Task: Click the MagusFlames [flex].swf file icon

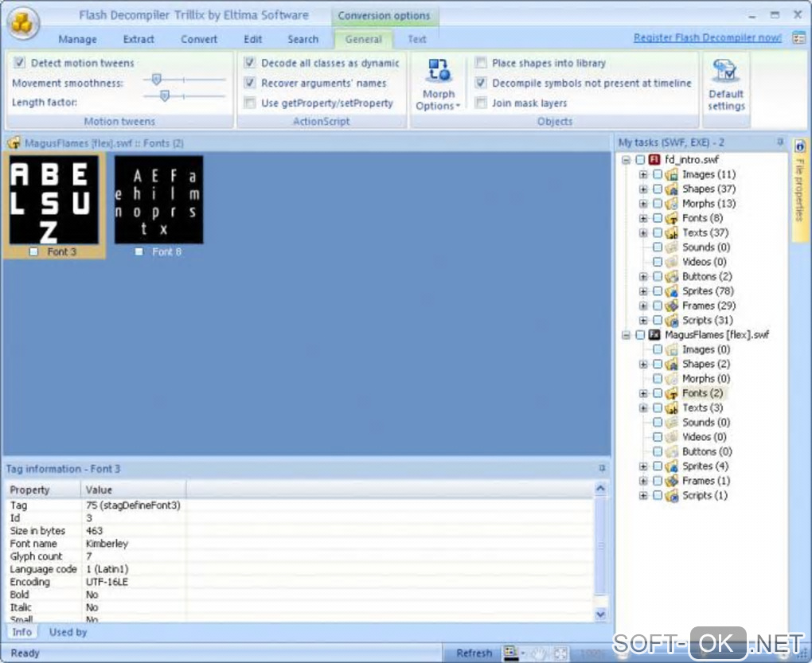Action: tap(654, 335)
